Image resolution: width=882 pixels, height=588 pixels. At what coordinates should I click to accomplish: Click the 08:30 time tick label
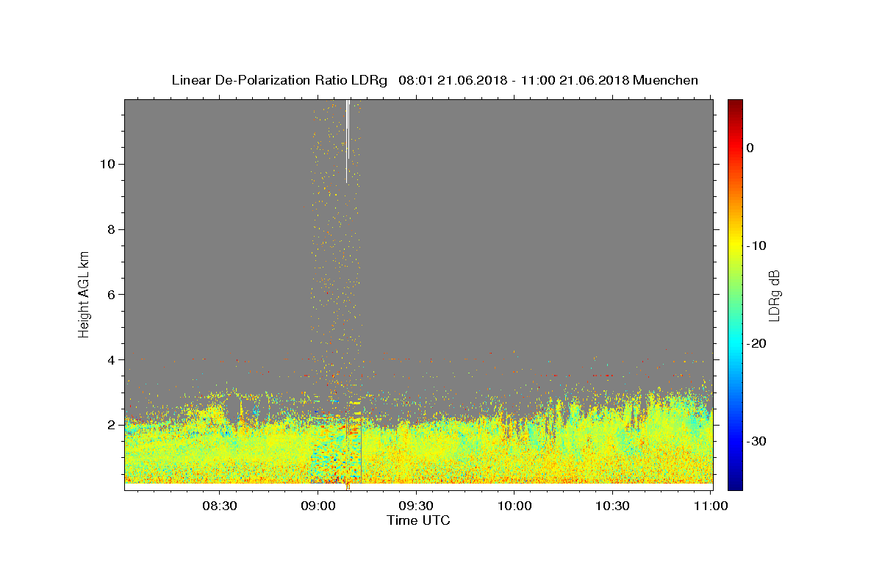click(219, 506)
